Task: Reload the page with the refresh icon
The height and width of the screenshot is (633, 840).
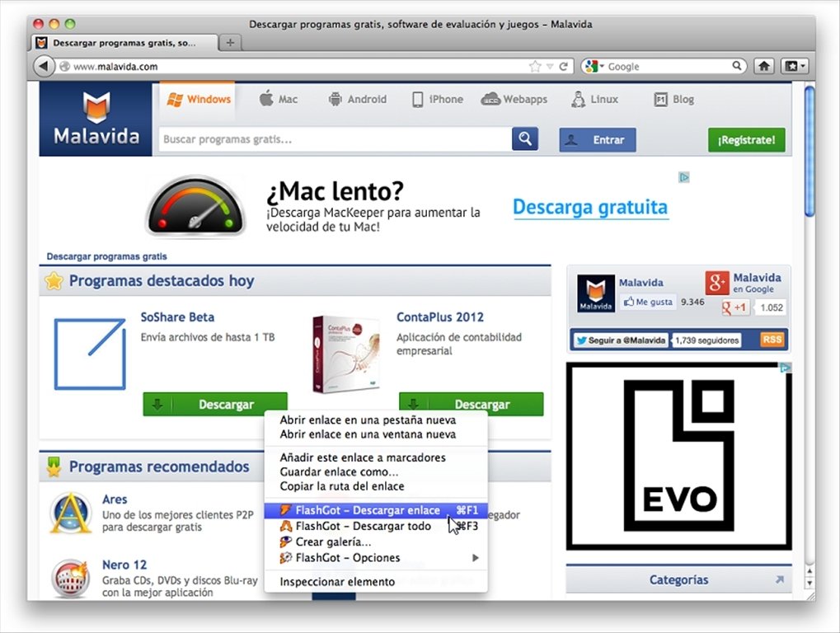Action: (x=564, y=67)
